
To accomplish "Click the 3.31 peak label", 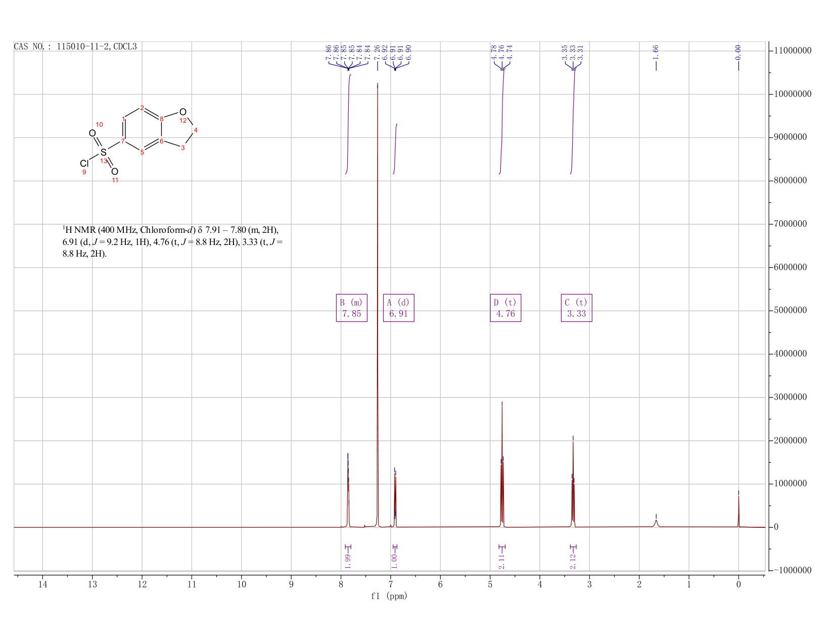I will coord(581,52).
